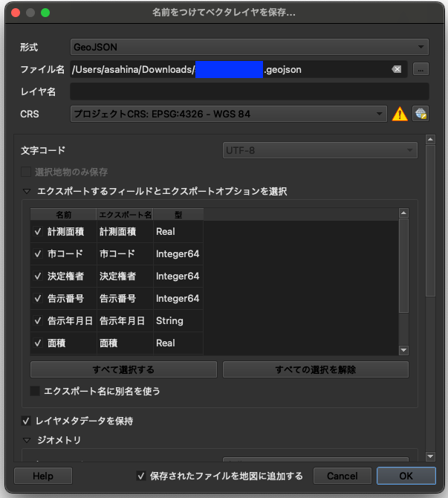Image resolution: width=448 pixels, height=498 pixels.
Task: Clear the file name with the X icon
Action: [x=396, y=69]
